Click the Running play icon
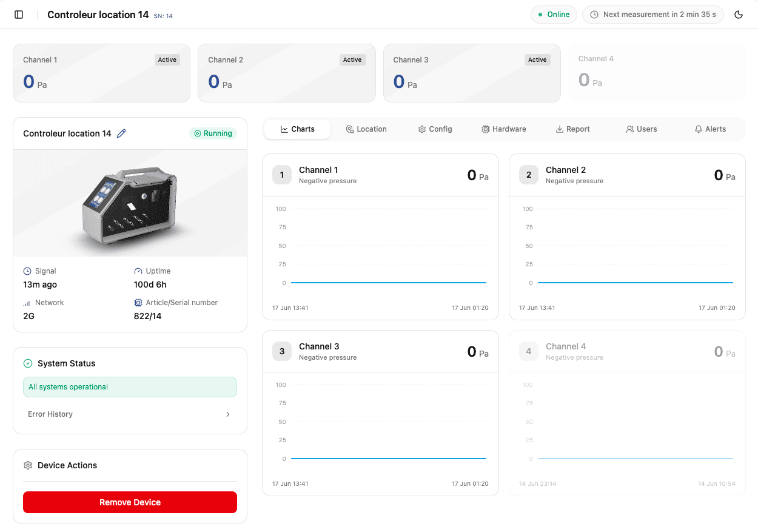This screenshot has height=532, width=758. (x=198, y=133)
